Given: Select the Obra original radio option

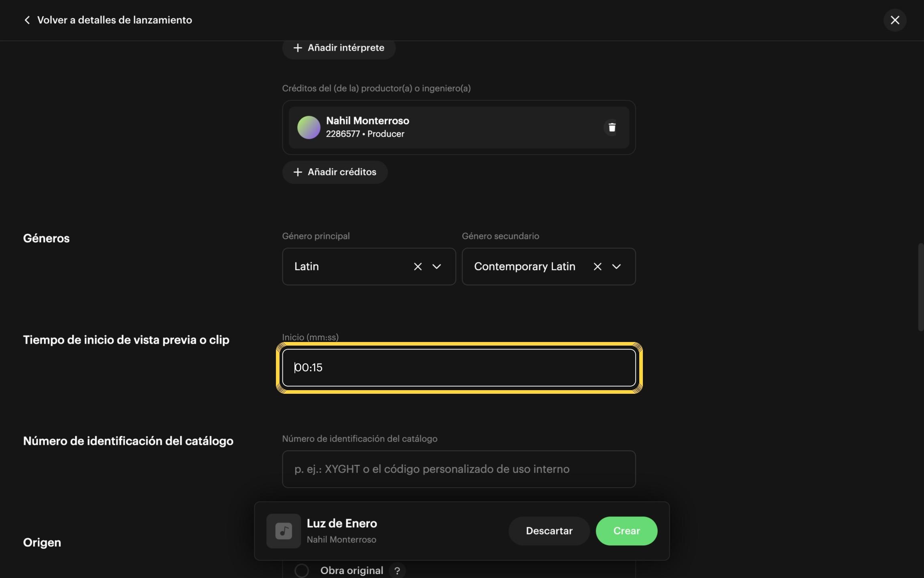Looking at the screenshot, I should [x=302, y=570].
